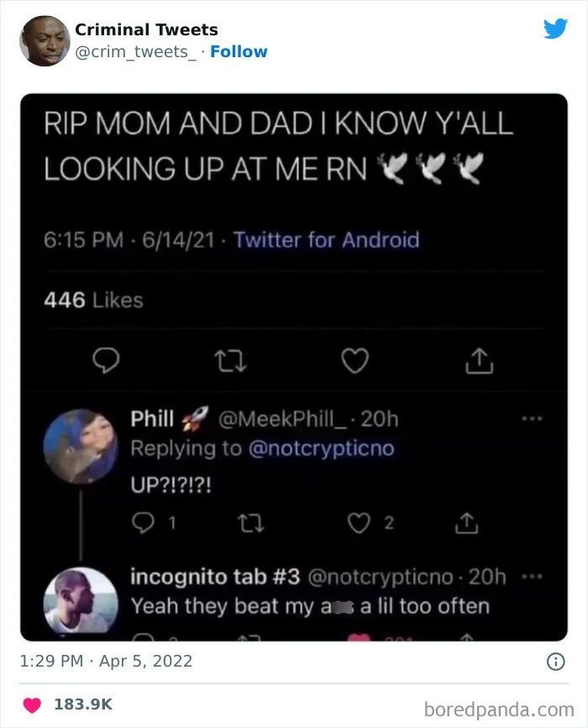Viewport: 588px width, 728px height.
Task: View the 446 Likes list
Action: [x=93, y=300]
